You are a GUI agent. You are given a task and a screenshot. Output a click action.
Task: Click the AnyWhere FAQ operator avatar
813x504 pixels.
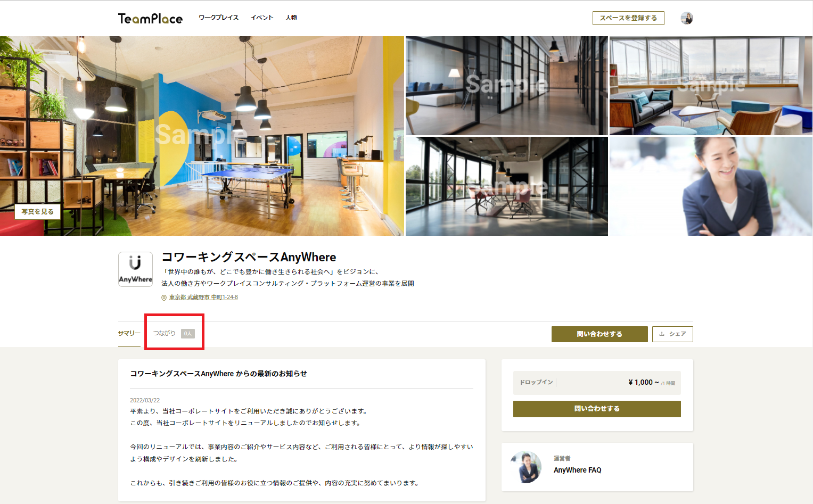point(526,467)
